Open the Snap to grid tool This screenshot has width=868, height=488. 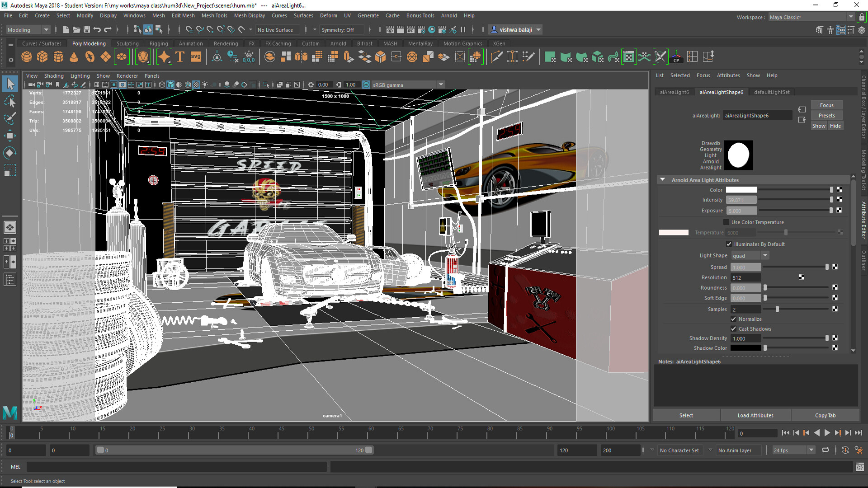pyautogui.click(x=189, y=29)
